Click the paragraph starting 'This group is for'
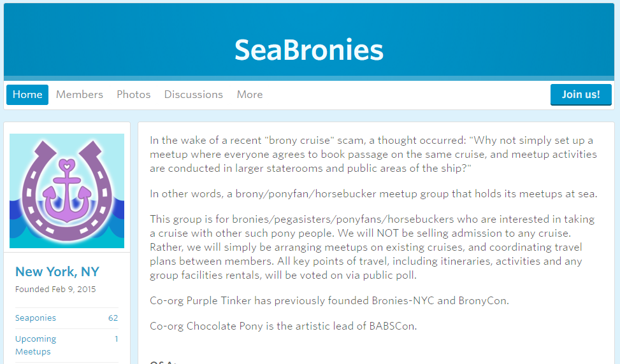Image resolution: width=620 pixels, height=364 pixels. 373,247
